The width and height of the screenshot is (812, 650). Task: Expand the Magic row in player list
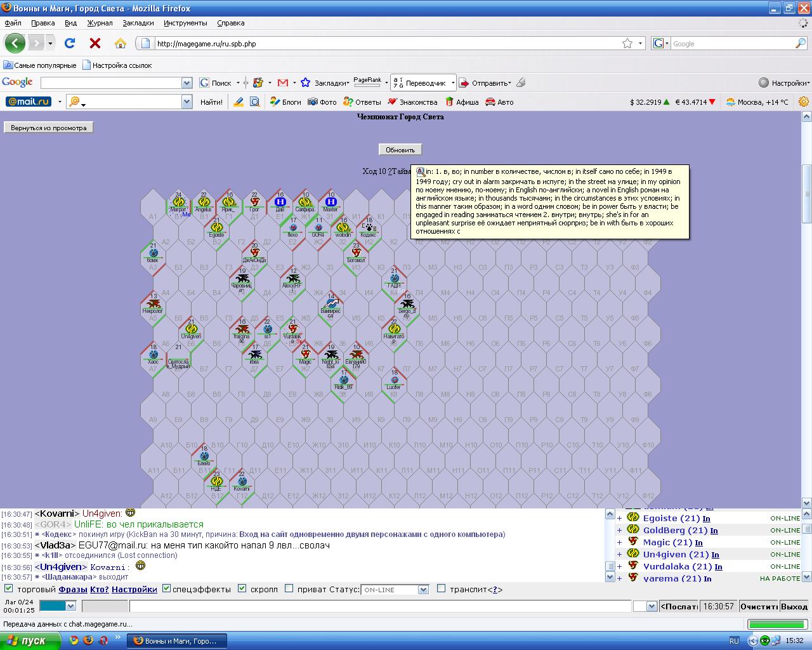pyautogui.click(x=619, y=542)
